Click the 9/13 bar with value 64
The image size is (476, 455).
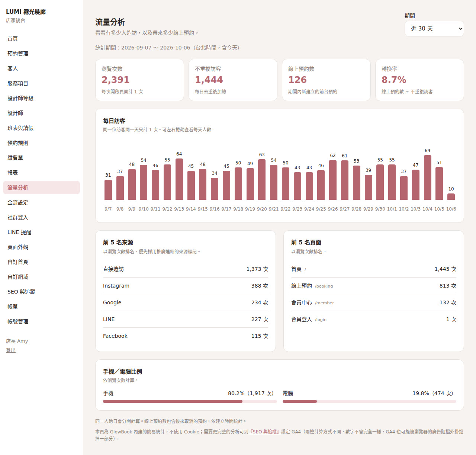179,179
